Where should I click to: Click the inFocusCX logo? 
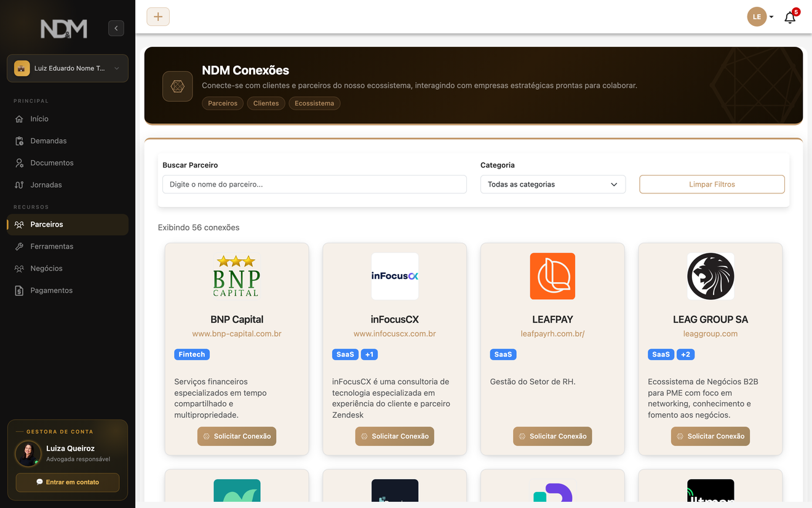(x=395, y=276)
